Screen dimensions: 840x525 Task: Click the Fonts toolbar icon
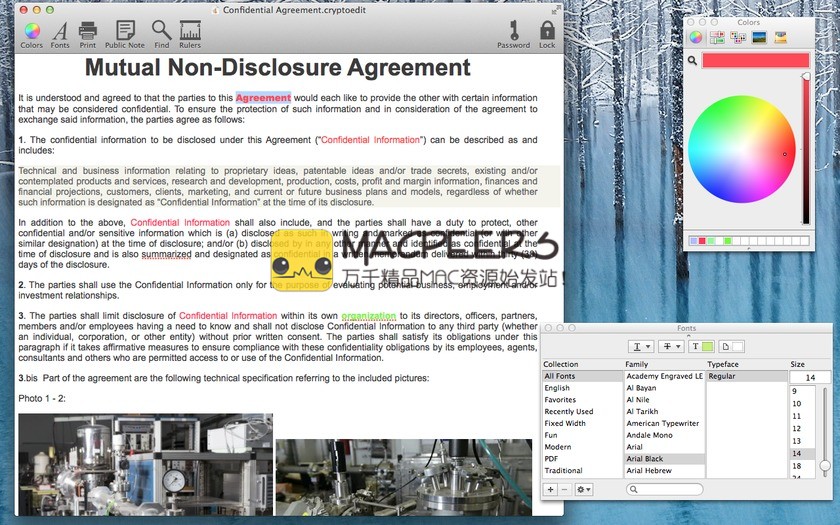[x=60, y=35]
